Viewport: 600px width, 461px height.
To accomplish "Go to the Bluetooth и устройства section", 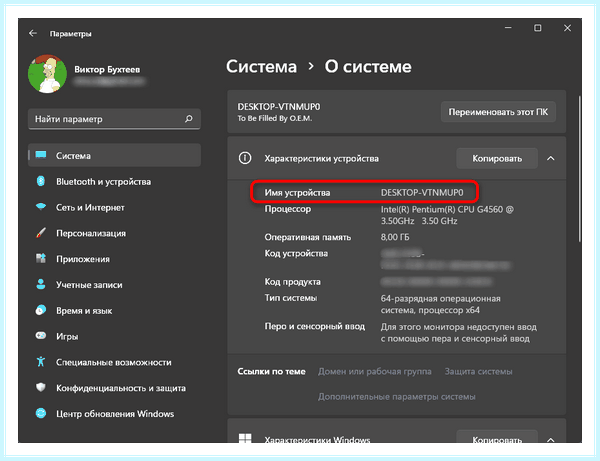I will click(x=103, y=182).
